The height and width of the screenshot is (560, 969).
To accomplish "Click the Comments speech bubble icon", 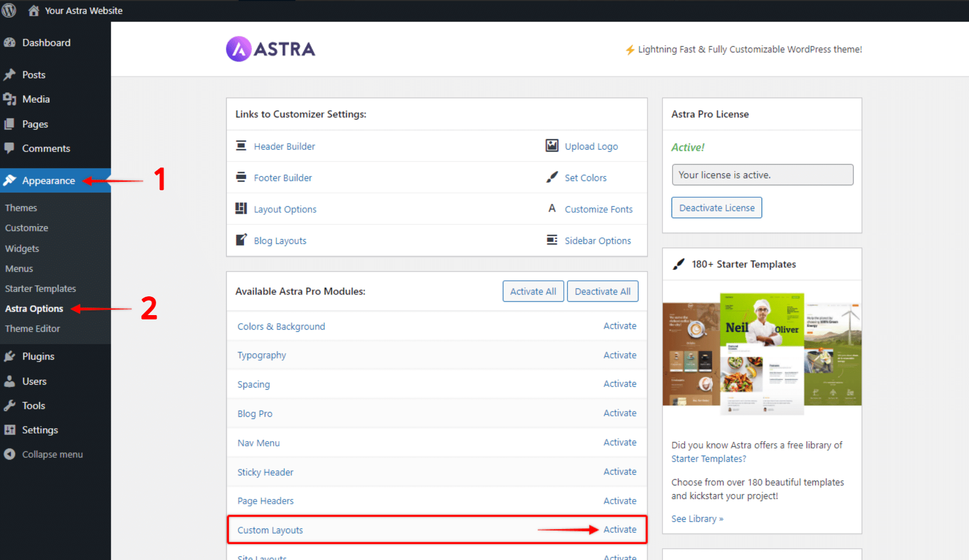I will (10, 148).
